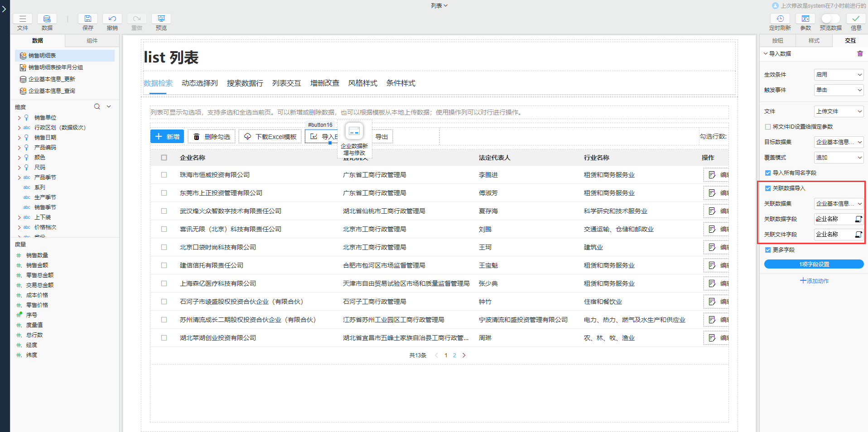Click the 数据 icon in top toolbar
Viewport: 868px width, 432px height.
(47, 19)
